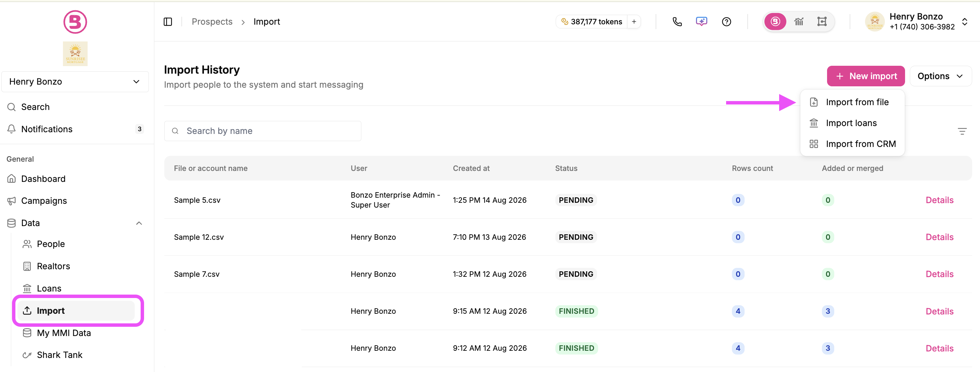Click the Import from file document icon
Image resolution: width=980 pixels, height=372 pixels.
pyautogui.click(x=813, y=102)
